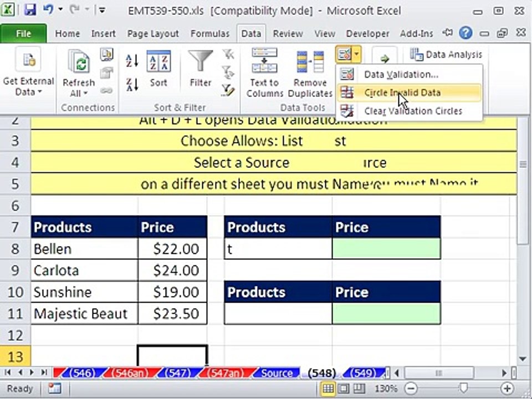Open Customize Quick Access Toolbar dropdown

101,10
